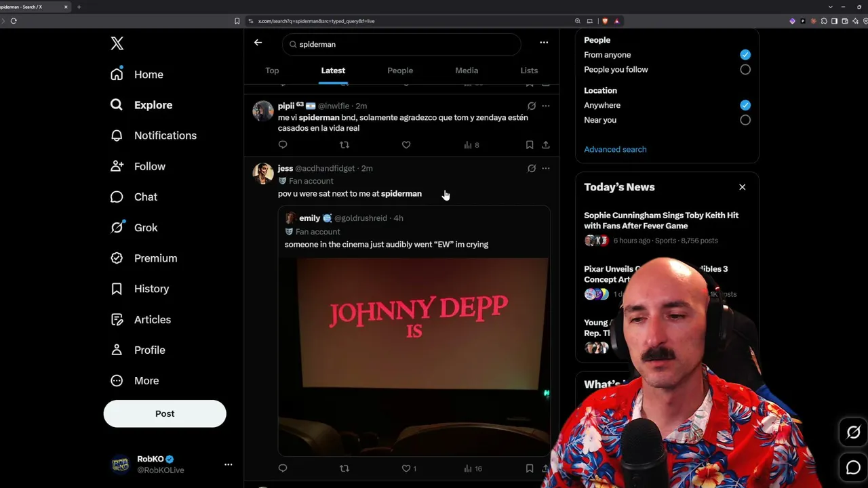The image size is (868, 488).
Task: Ask Grok about pipii's post
Action: click(x=532, y=106)
